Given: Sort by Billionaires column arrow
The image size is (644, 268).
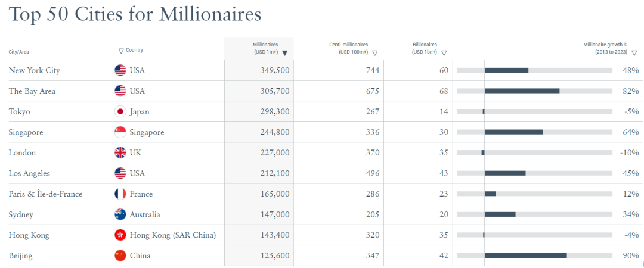Looking at the screenshot, I should point(444,52).
